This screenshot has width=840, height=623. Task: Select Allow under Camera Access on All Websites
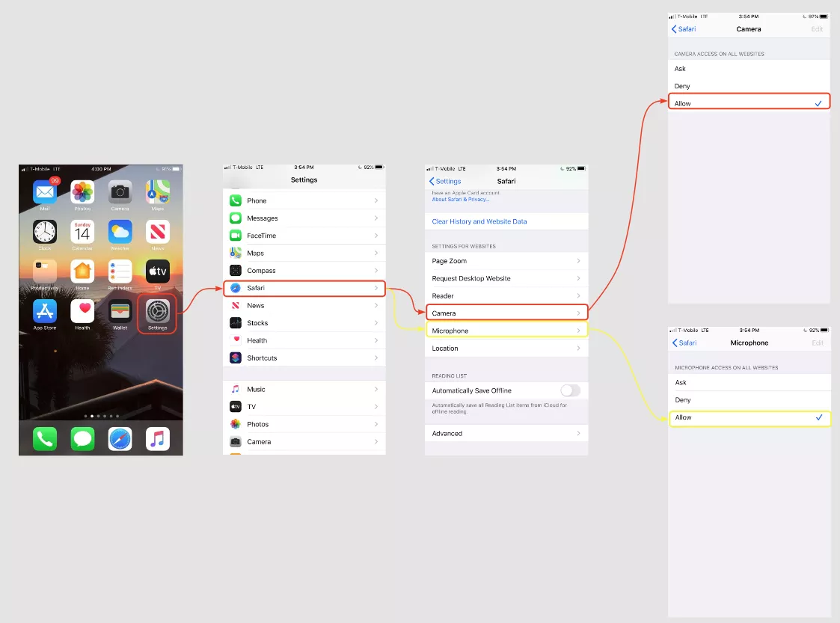tap(748, 102)
